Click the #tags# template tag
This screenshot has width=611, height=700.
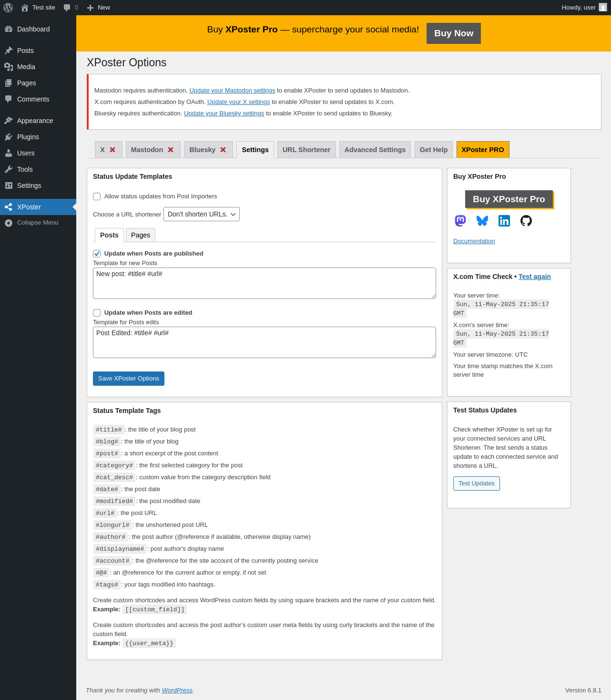click(x=107, y=585)
